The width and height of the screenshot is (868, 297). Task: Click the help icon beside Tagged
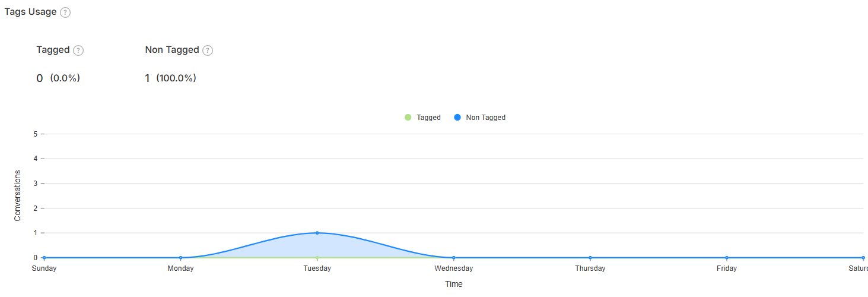(x=78, y=50)
